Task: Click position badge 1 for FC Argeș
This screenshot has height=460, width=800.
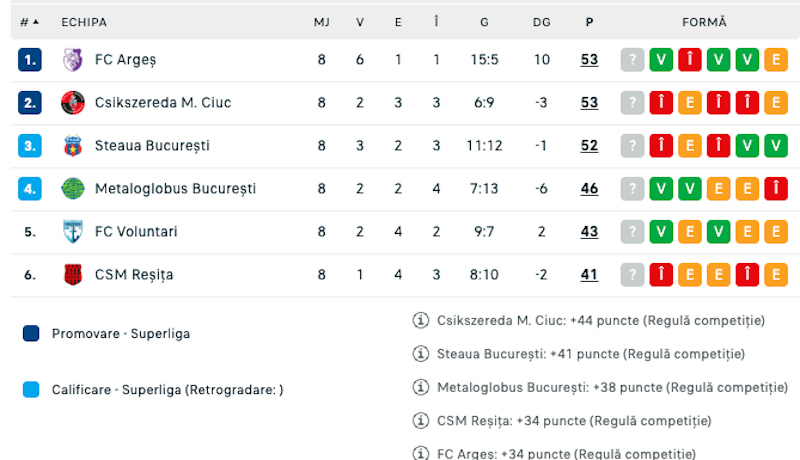Action: tap(30, 59)
